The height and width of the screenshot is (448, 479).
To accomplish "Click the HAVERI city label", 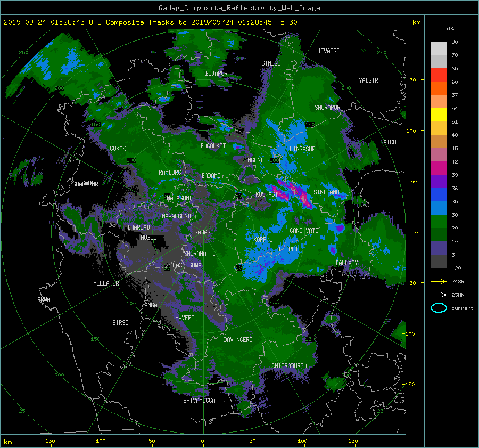I will coord(185,318).
